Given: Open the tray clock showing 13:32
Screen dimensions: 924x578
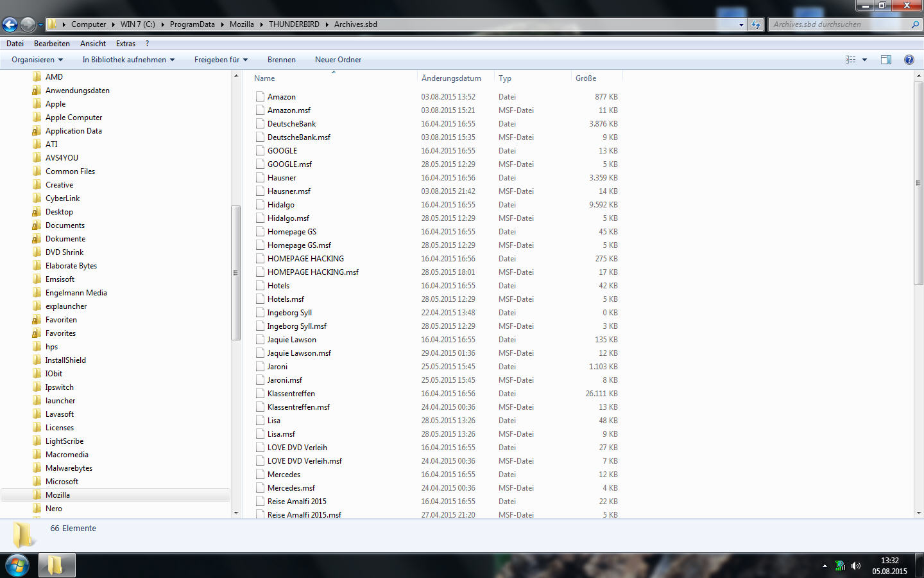Looking at the screenshot, I should tap(889, 566).
